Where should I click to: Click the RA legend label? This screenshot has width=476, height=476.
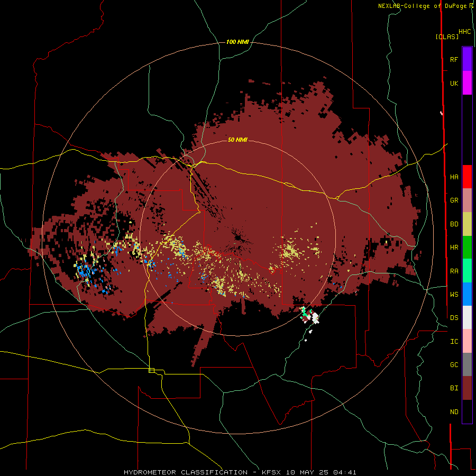click(454, 271)
